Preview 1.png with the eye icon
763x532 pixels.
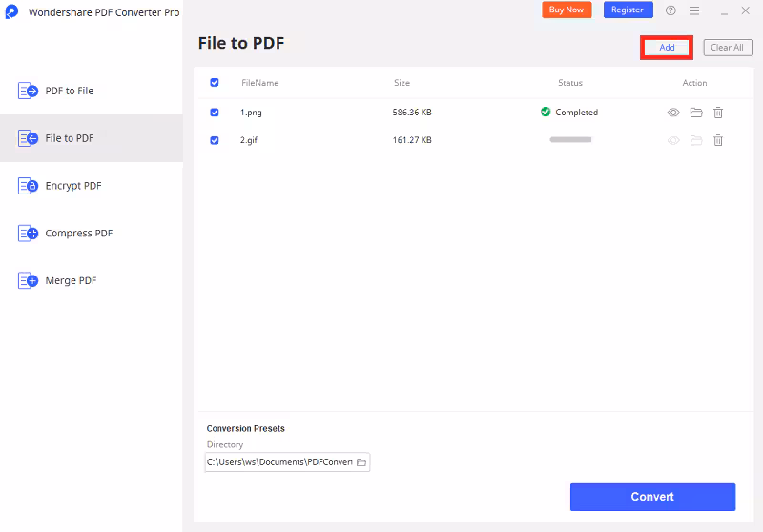pos(673,113)
